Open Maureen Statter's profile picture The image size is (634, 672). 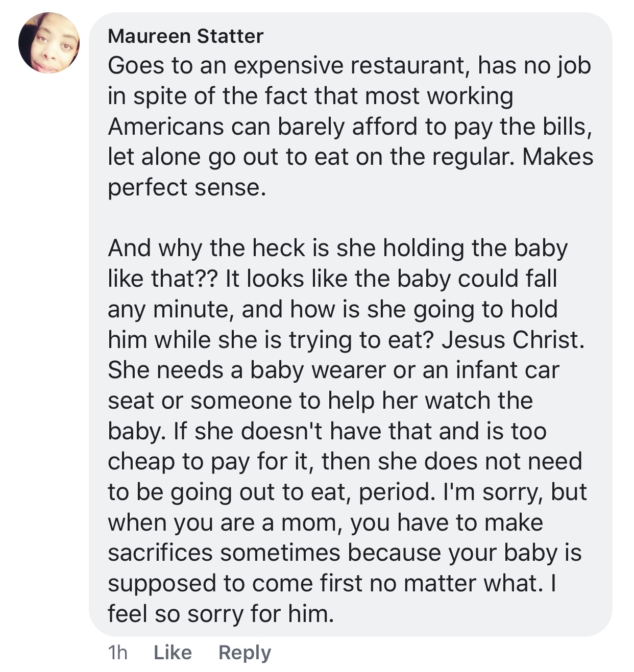pos(49,43)
